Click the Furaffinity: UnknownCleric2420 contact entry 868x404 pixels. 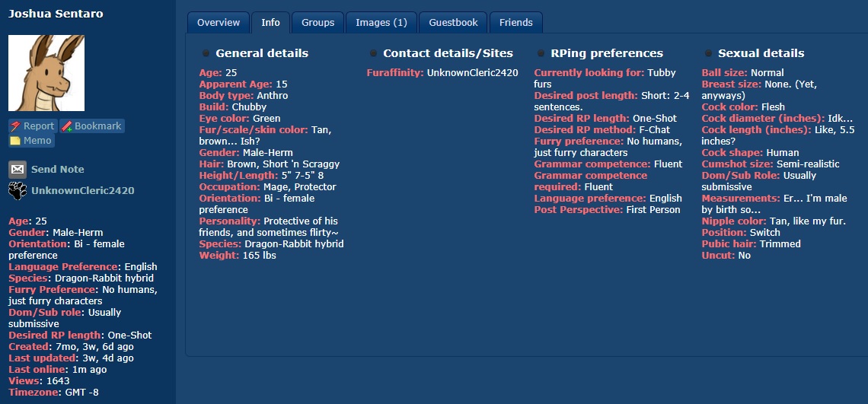click(442, 72)
